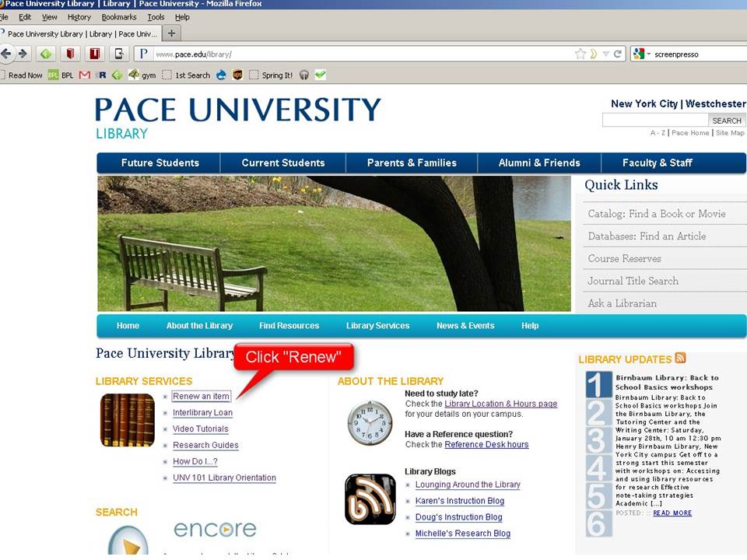Open the Bookmarks menu
Screen dimensions: 747x560
119,17
